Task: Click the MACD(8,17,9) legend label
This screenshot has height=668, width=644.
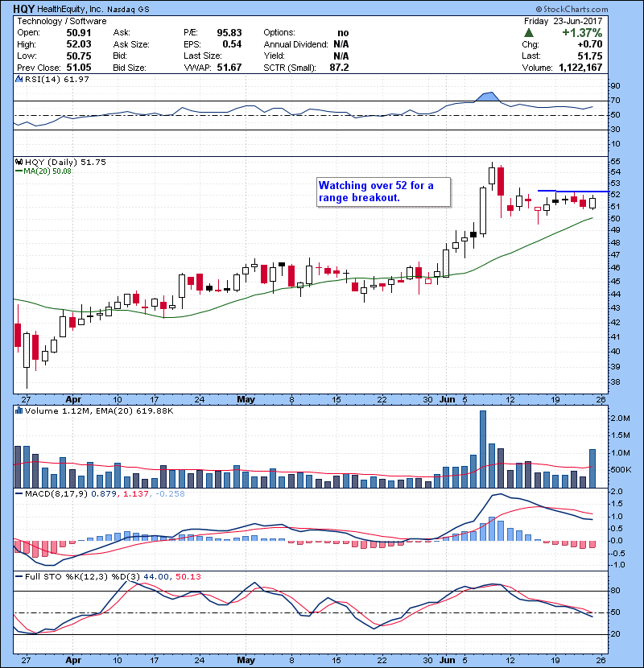Action: [56, 494]
